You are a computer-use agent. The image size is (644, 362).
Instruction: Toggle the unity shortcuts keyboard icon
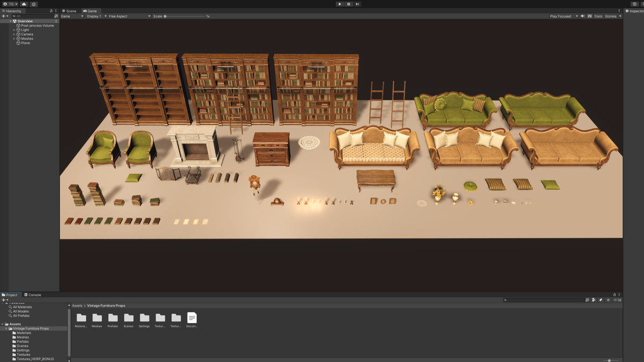pyautogui.click(x=590, y=16)
